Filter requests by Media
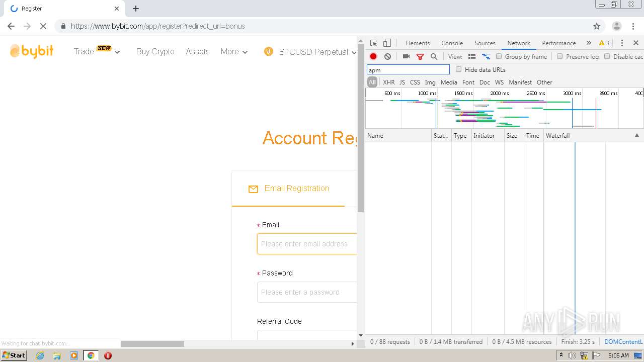This screenshot has height=362, width=644. point(449,82)
